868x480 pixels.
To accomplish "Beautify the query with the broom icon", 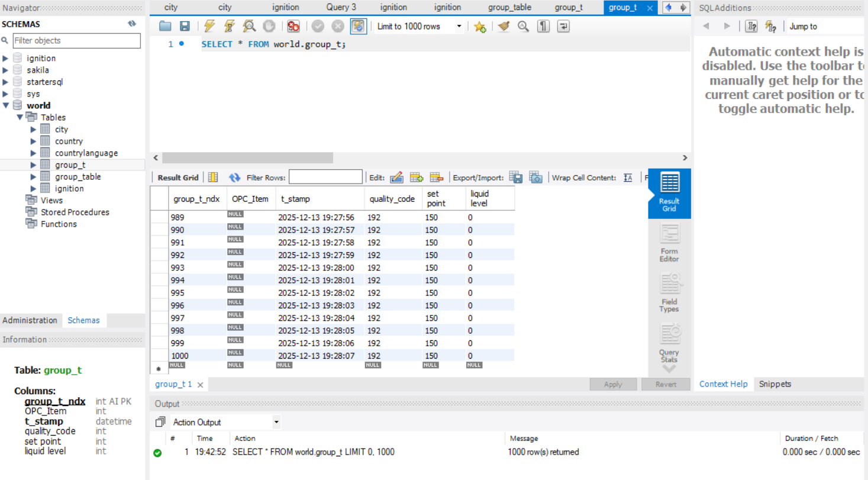I will coord(504,26).
